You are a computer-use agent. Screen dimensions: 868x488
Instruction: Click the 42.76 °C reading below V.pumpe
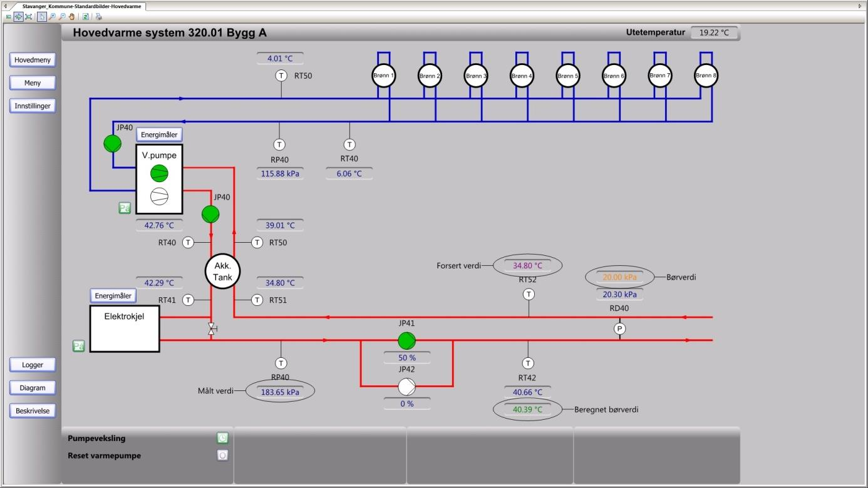point(159,225)
